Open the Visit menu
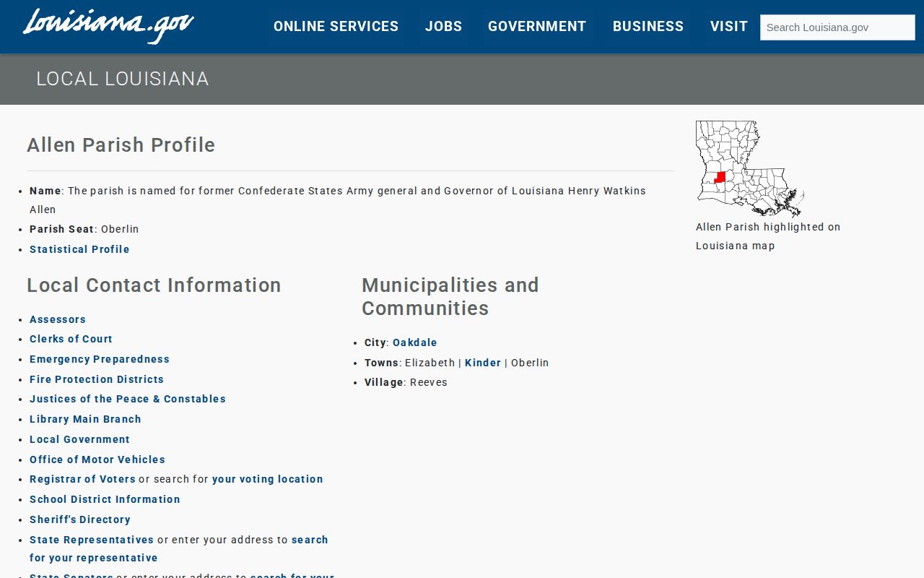 (x=729, y=27)
